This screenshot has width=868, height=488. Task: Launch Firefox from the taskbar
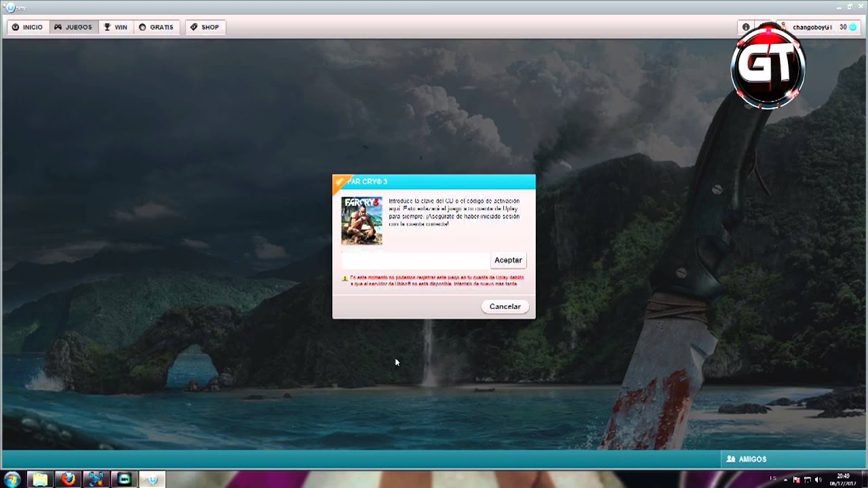[68, 479]
